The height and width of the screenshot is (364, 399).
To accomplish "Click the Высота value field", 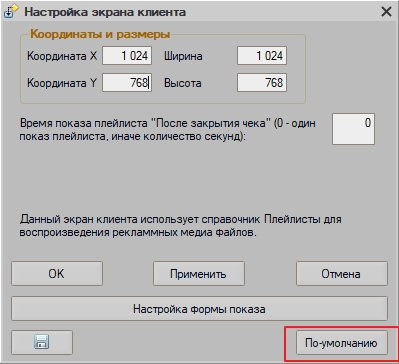I will tap(262, 83).
